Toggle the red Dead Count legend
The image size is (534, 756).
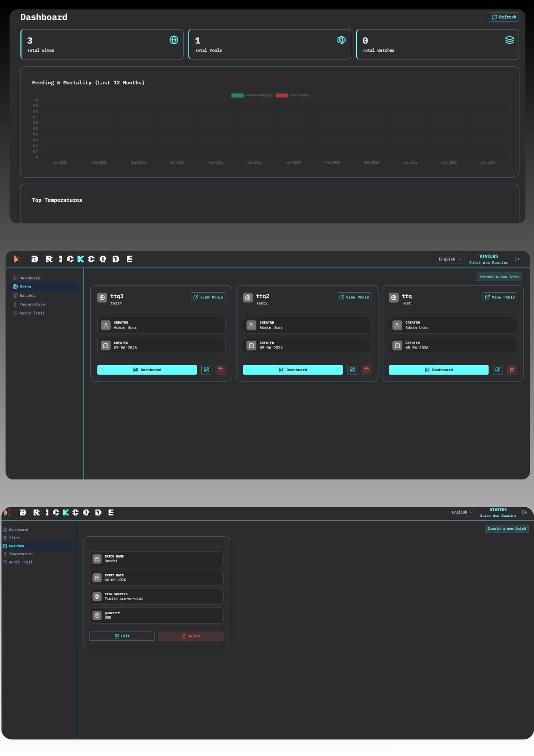pyautogui.click(x=292, y=95)
